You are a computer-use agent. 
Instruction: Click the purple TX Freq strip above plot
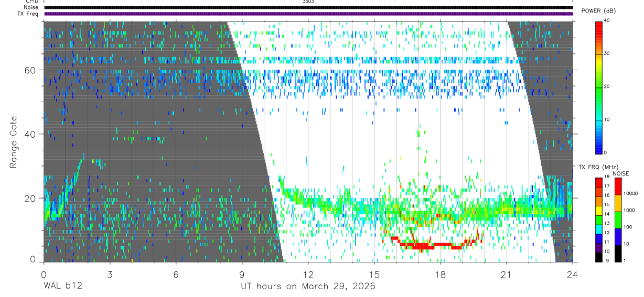coord(308,14)
